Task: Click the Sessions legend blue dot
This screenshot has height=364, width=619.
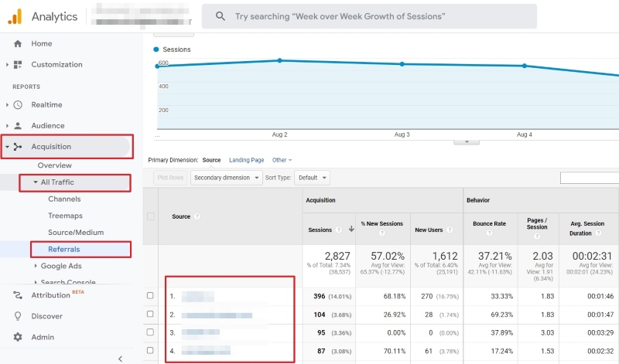Action: 156,49
